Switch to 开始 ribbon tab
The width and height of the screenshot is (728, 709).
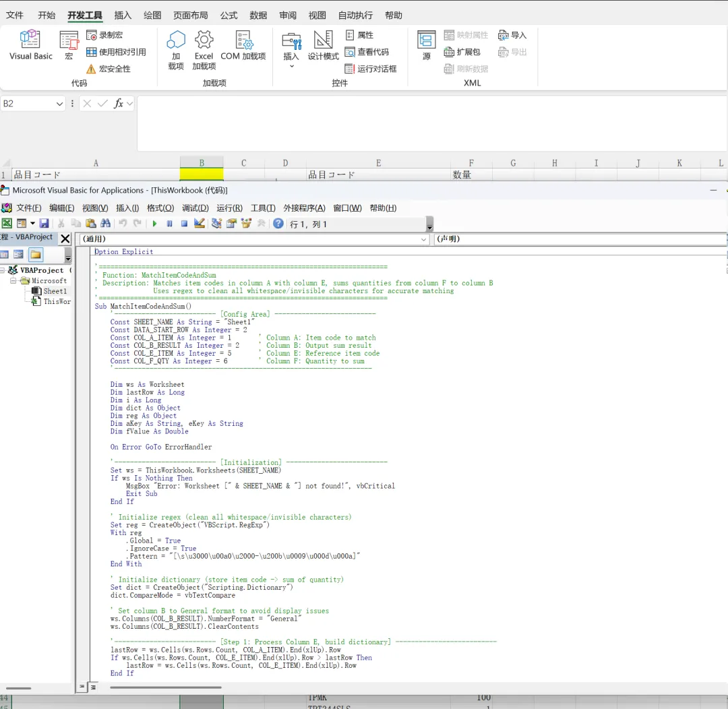[47, 16]
